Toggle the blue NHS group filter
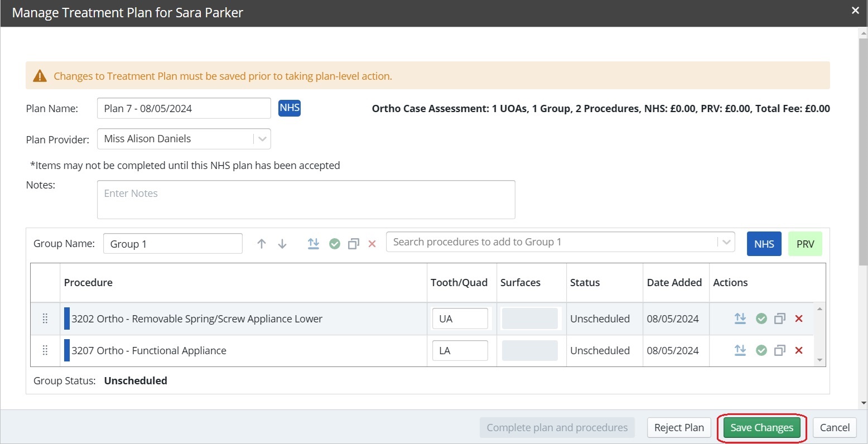This screenshot has width=868, height=444. [764, 244]
